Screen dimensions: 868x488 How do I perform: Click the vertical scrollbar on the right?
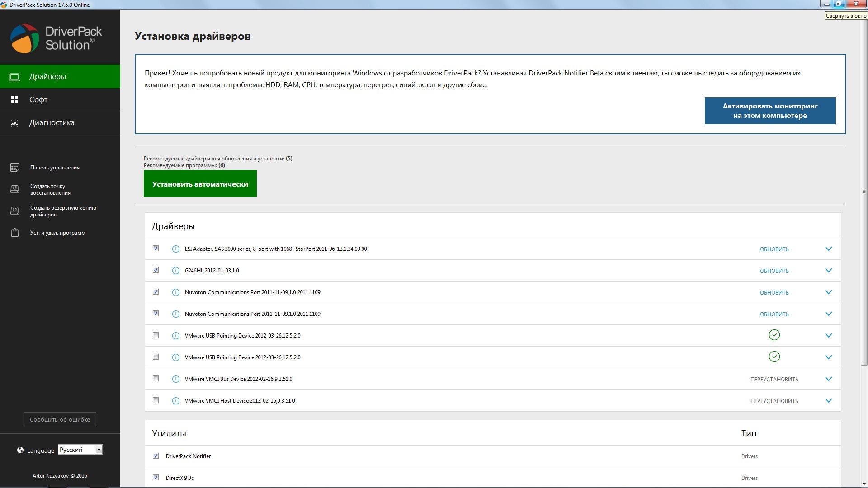[x=864, y=192]
